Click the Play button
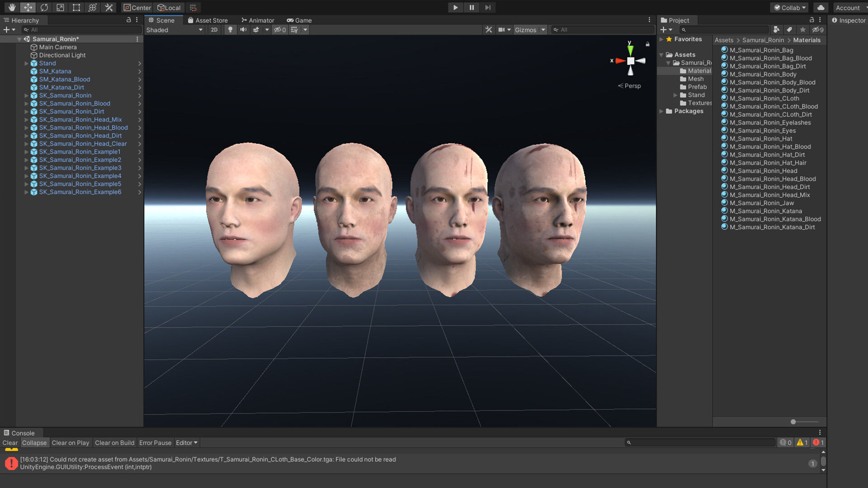This screenshot has height=488, width=868. [455, 7]
